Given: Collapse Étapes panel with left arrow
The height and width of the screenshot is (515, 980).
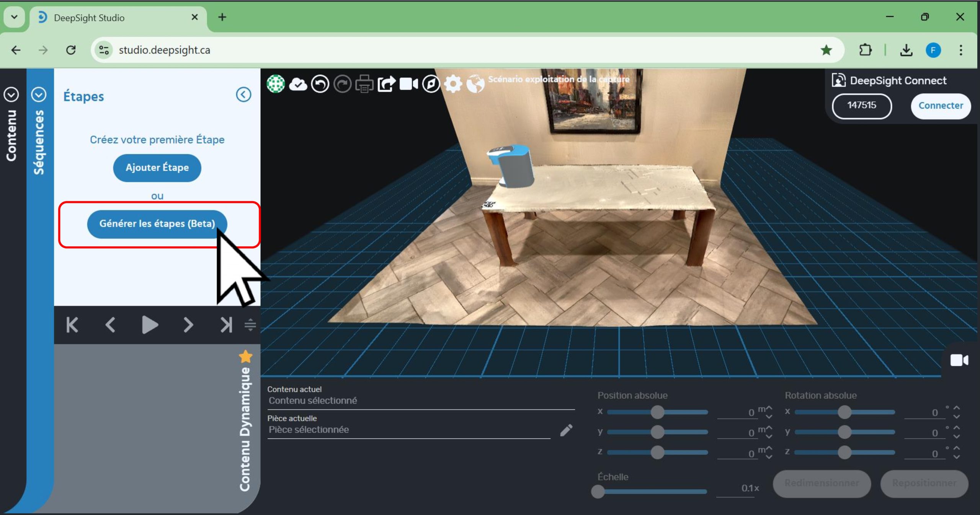Looking at the screenshot, I should tap(243, 95).
